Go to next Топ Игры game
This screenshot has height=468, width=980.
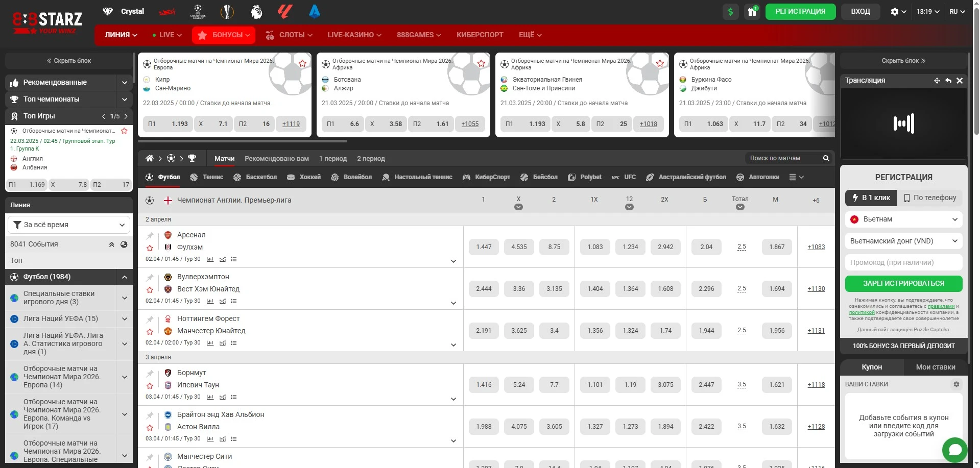tap(126, 116)
